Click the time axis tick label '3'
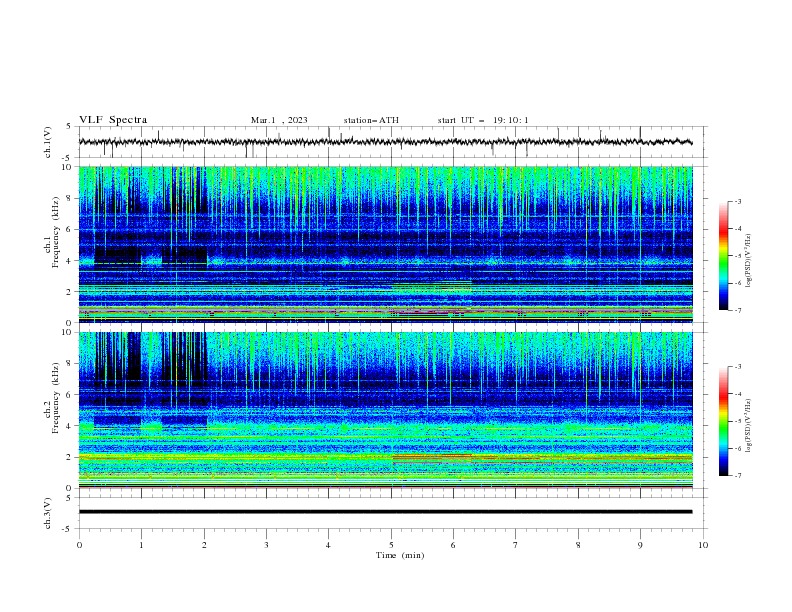The width and height of the screenshot is (792, 612). (266, 545)
